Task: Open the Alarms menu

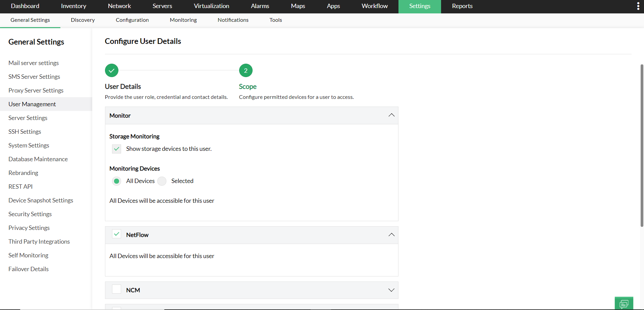Action: coord(260,6)
